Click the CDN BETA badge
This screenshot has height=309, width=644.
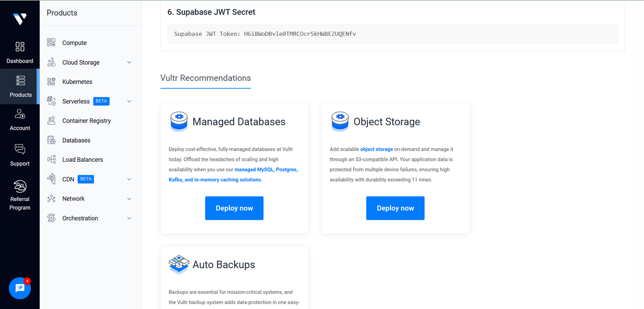pos(86,179)
